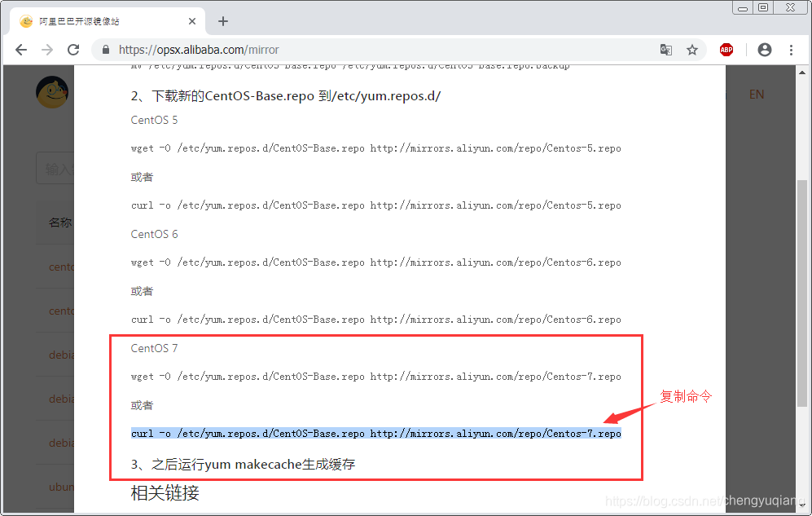Click the CentOS 5 heading
This screenshot has height=516, width=812.
click(x=154, y=120)
